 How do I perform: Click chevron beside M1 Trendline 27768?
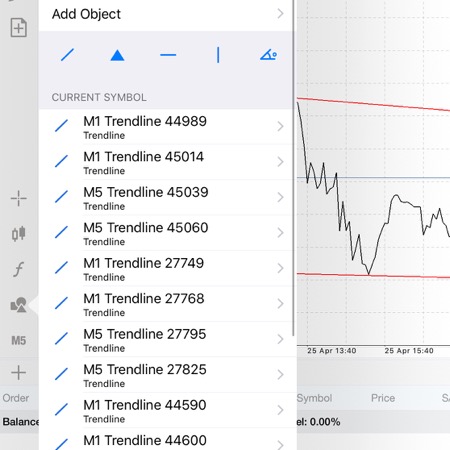pyautogui.click(x=280, y=304)
